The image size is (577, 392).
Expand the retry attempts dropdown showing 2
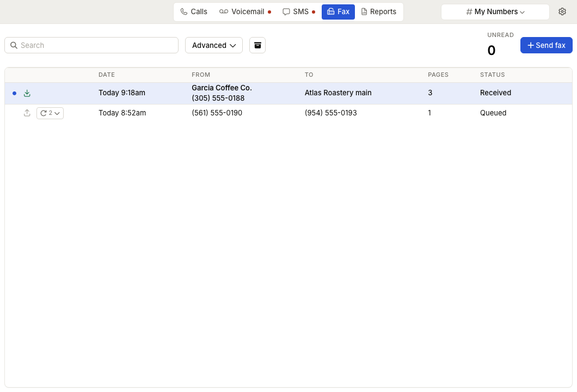[x=50, y=113]
